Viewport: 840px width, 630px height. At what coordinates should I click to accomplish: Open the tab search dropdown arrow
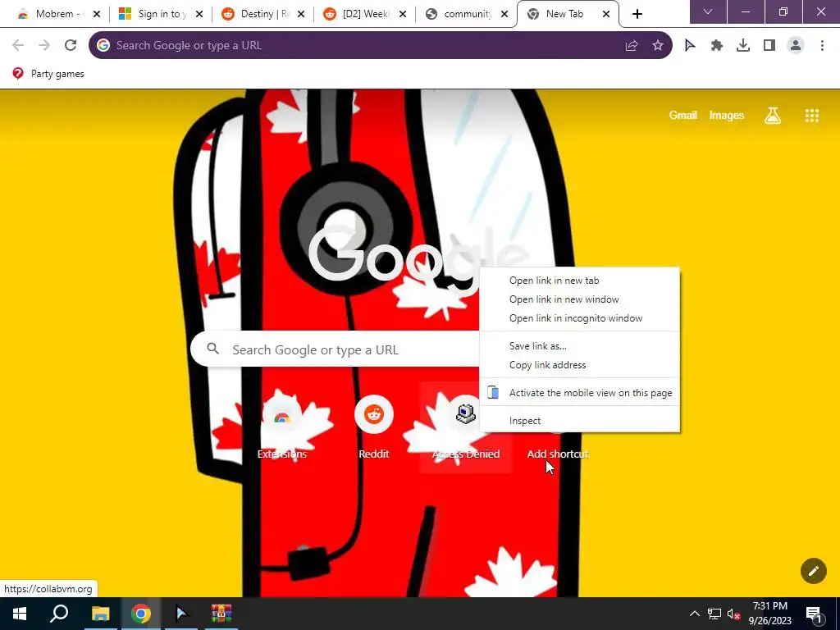(708, 11)
